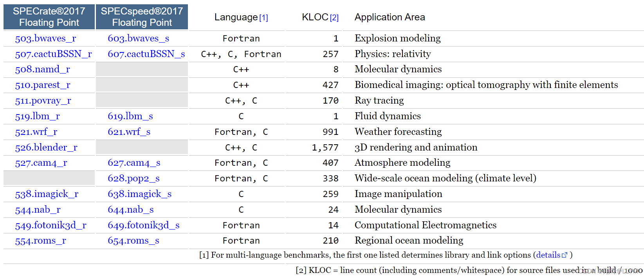Click the KLOC value 1,577
Screen dimensions: 644x278
click(325, 147)
